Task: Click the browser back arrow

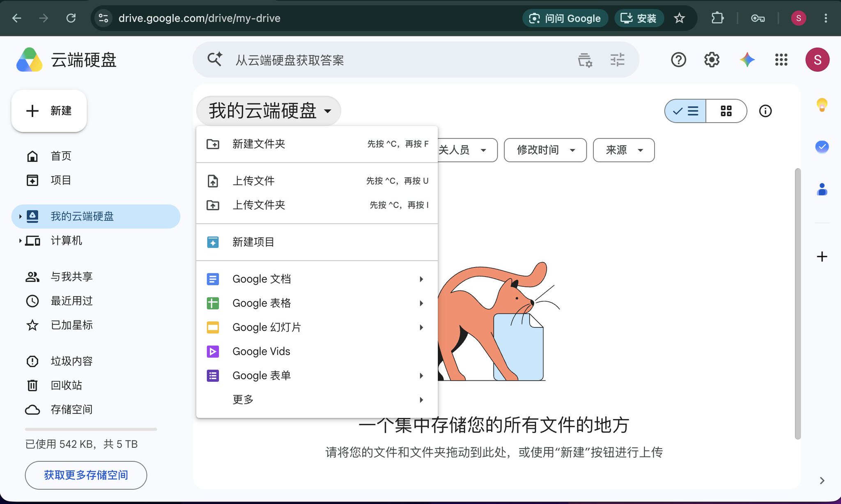Action: [x=17, y=18]
